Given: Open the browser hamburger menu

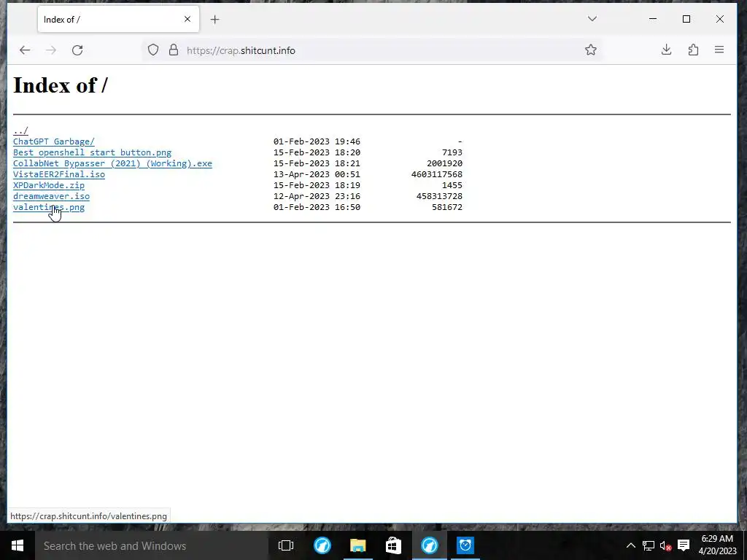Looking at the screenshot, I should [719, 50].
